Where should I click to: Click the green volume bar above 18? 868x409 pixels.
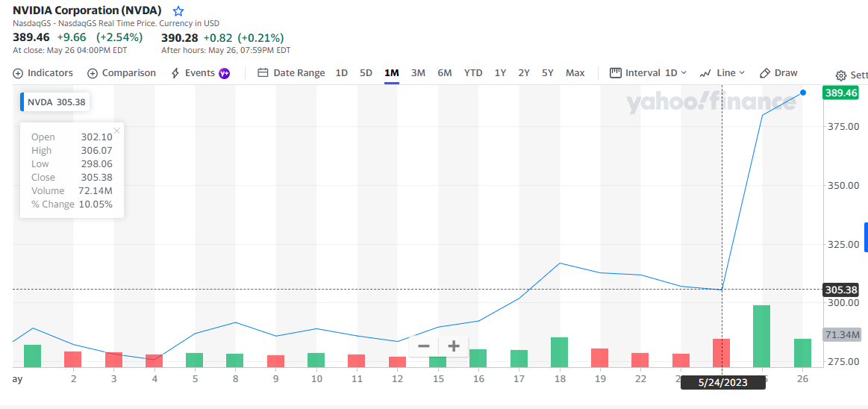coord(559,352)
